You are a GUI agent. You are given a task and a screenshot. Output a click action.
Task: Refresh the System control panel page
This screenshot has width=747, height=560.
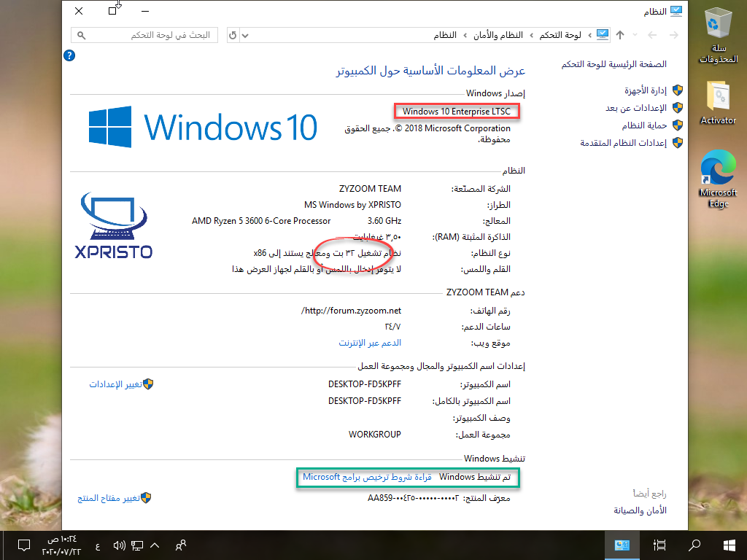pyautogui.click(x=233, y=35)
